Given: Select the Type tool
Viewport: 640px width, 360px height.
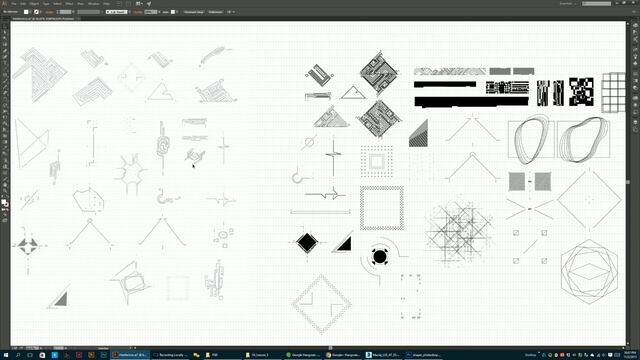Looking at the screenshot, I should point(5,63).
